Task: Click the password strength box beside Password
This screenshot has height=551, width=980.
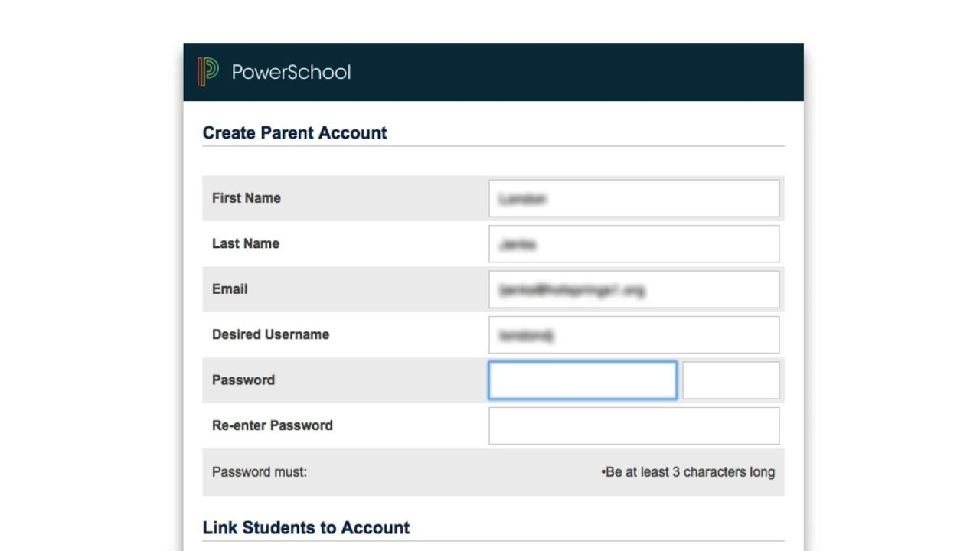Action: click(730, 380)
